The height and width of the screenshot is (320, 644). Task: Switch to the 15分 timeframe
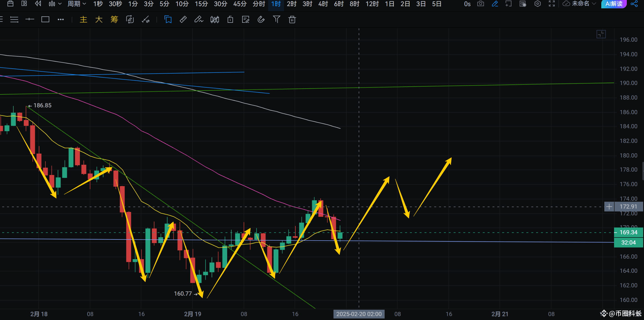(x=201, y=4)
